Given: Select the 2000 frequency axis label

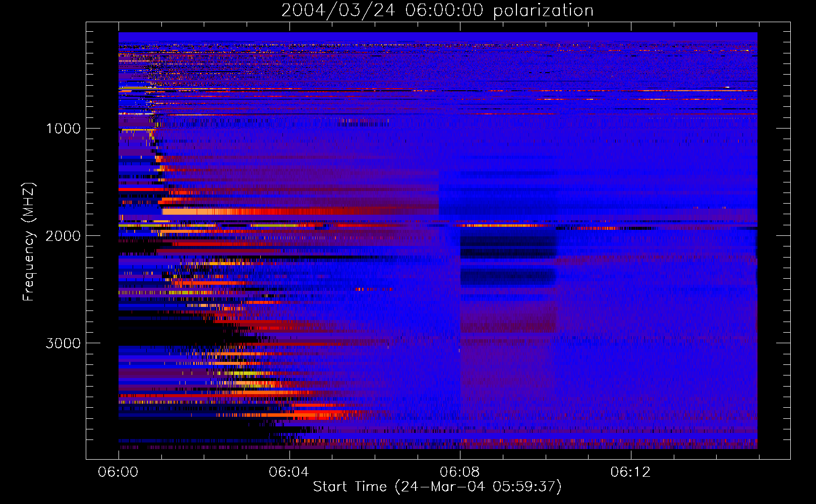Looking at the screenshot, I should point(63,236).
